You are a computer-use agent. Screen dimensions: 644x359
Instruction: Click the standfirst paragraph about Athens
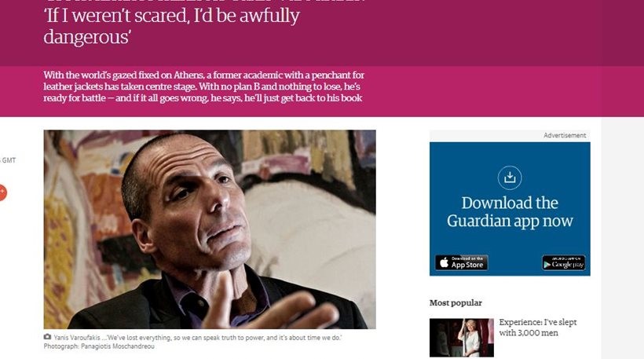pos(203,86)
